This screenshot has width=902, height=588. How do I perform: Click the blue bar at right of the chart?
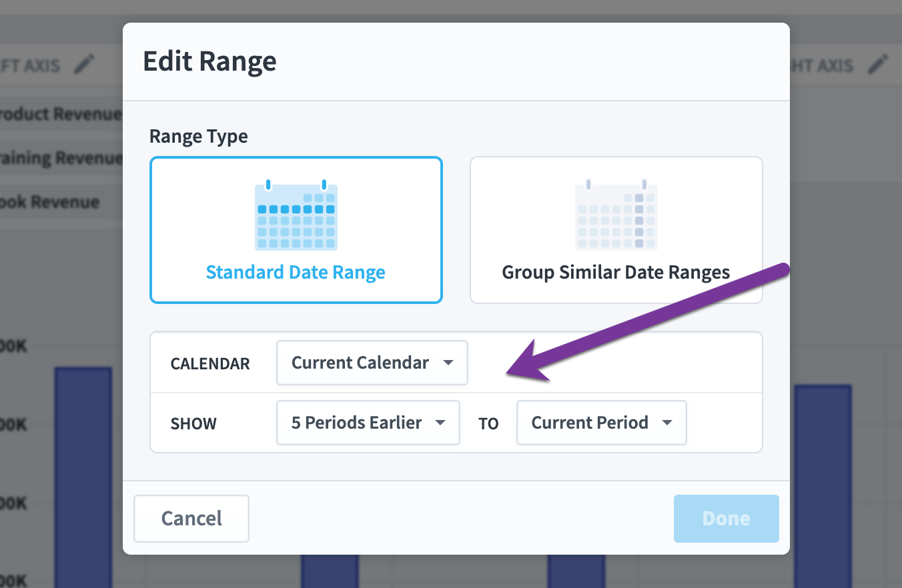(823, 487)
